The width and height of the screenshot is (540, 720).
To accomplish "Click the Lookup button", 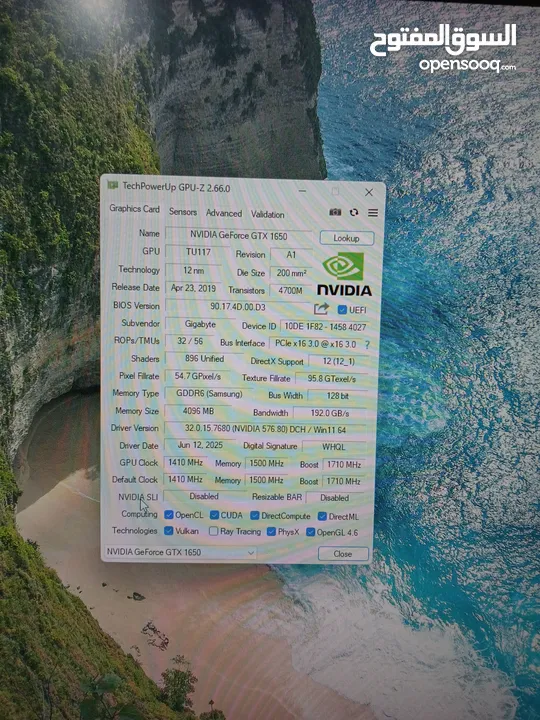I will click(x=347, y=238).
